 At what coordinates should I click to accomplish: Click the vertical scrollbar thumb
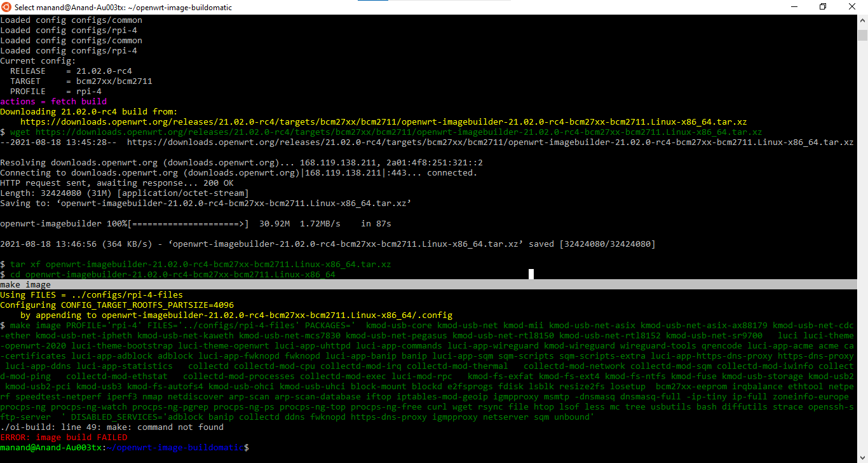[862, 34]
